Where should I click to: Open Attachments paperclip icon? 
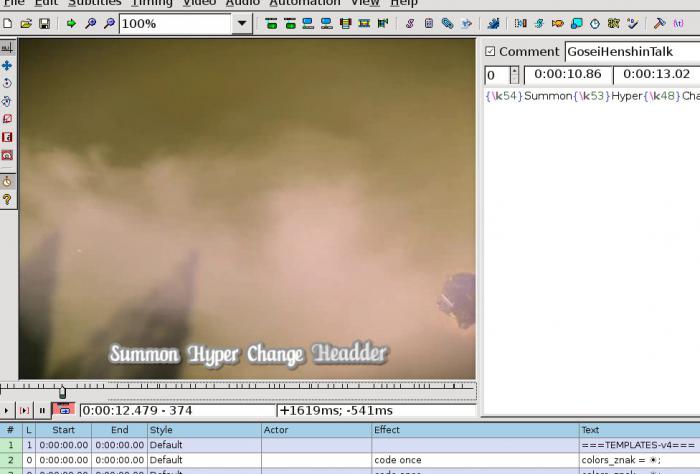click(x=447, y=23)
